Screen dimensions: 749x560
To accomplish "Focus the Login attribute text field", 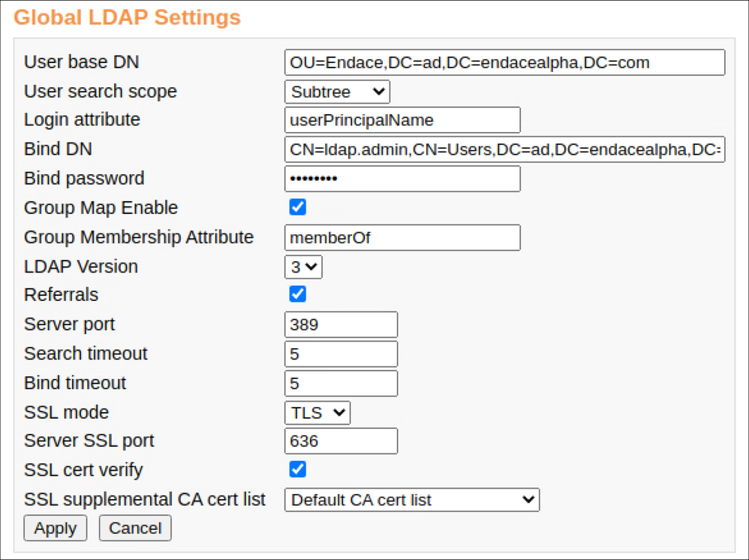I will (x=402, y=120).
